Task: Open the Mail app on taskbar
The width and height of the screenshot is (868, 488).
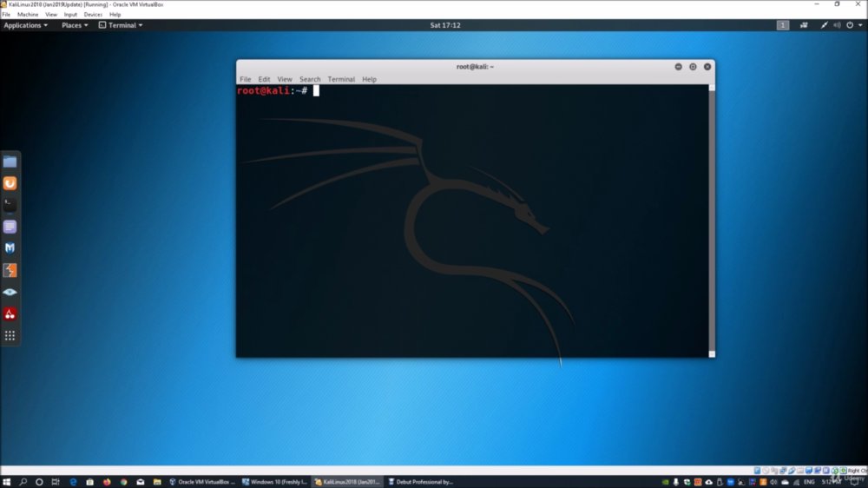Action: [141, 482]
